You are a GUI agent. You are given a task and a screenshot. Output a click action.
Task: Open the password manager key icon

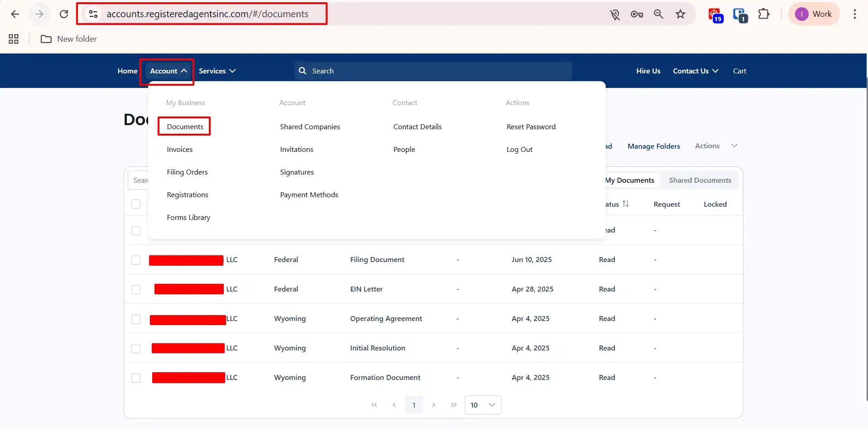637,14
